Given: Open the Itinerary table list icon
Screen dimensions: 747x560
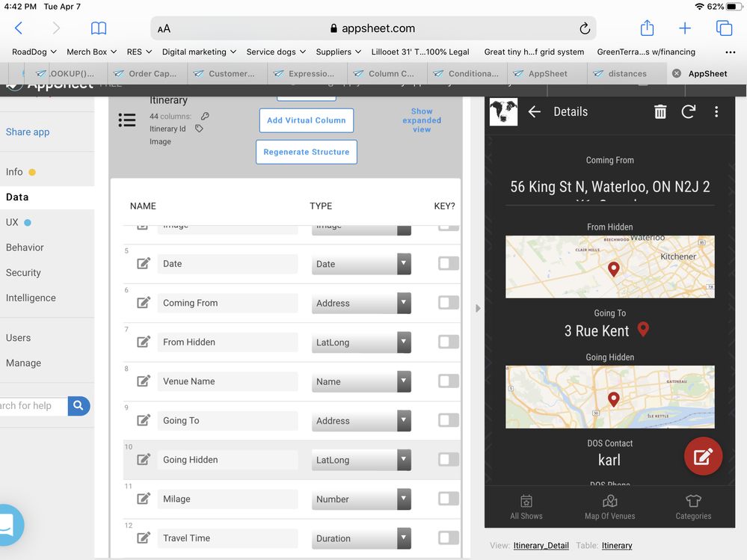Looking at the screenshot, I should click(126, 120).
